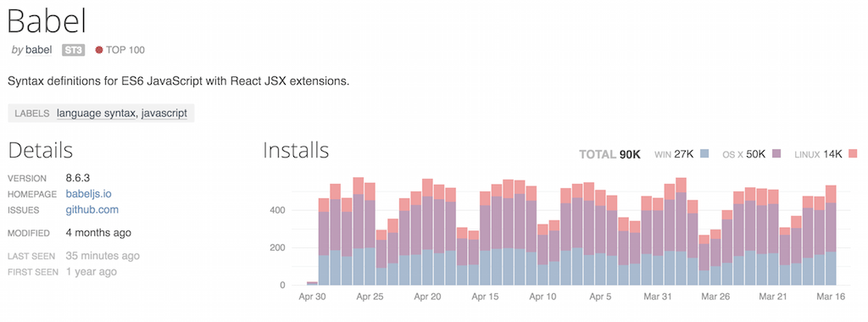Click the Mar 16 bar in chart

pos(831,235)
